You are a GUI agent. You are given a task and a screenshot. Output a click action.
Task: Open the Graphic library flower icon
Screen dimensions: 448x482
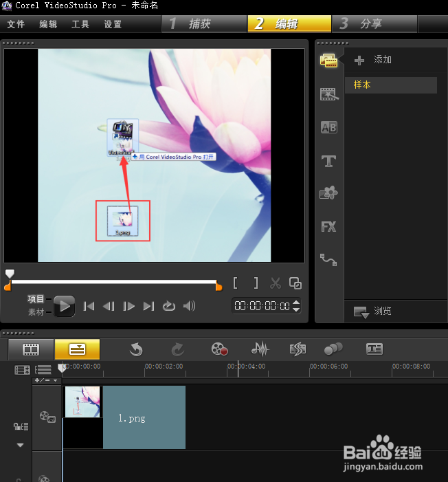[x=328, y=193]
